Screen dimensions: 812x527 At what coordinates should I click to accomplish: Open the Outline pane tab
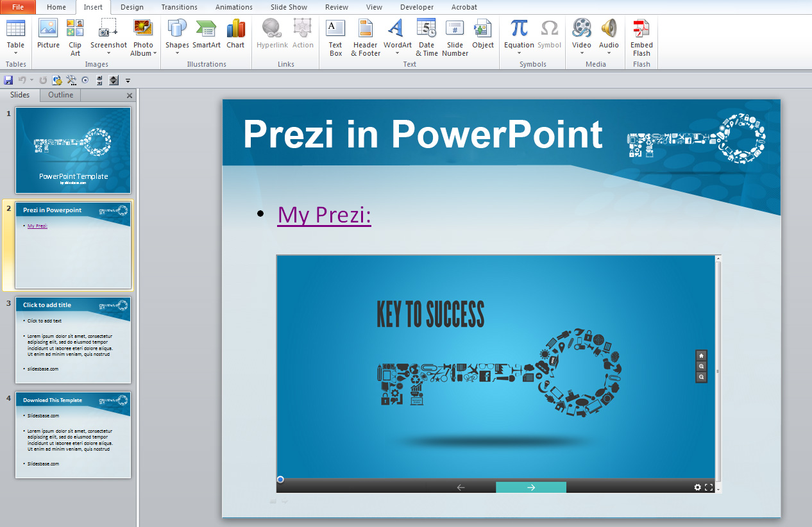point(61,95)
